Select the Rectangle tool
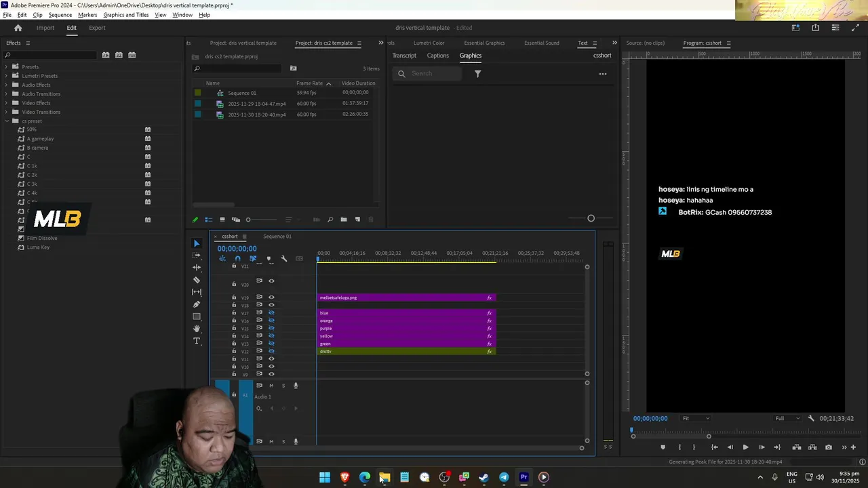This screenshot has width=868, height=488. 197,317
